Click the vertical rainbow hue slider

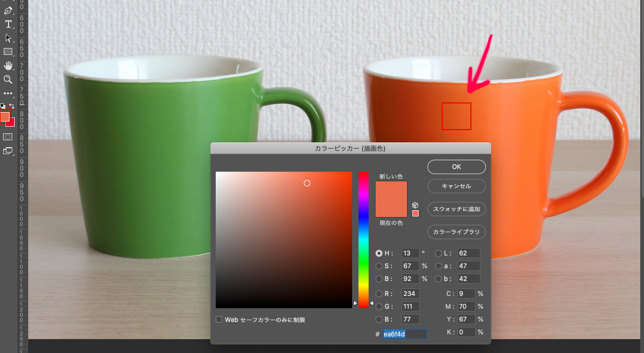[363, 239]
